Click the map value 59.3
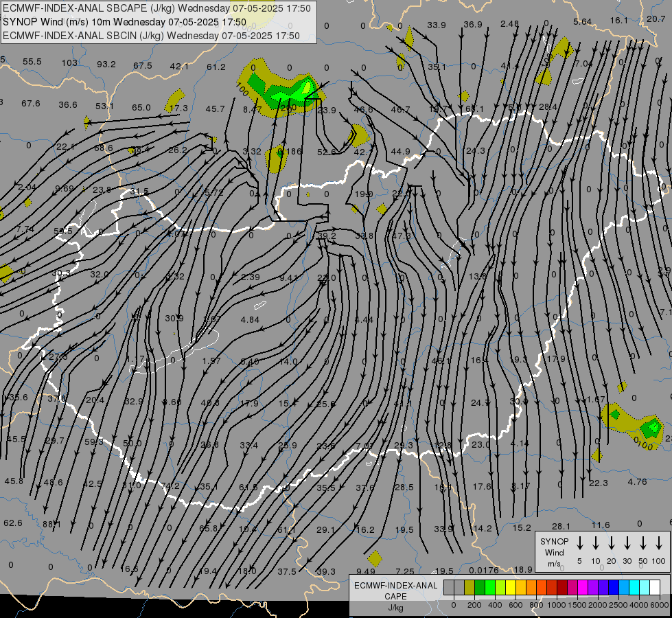The width and height of the screenshot is (672, 618). (x=93, y=442)
